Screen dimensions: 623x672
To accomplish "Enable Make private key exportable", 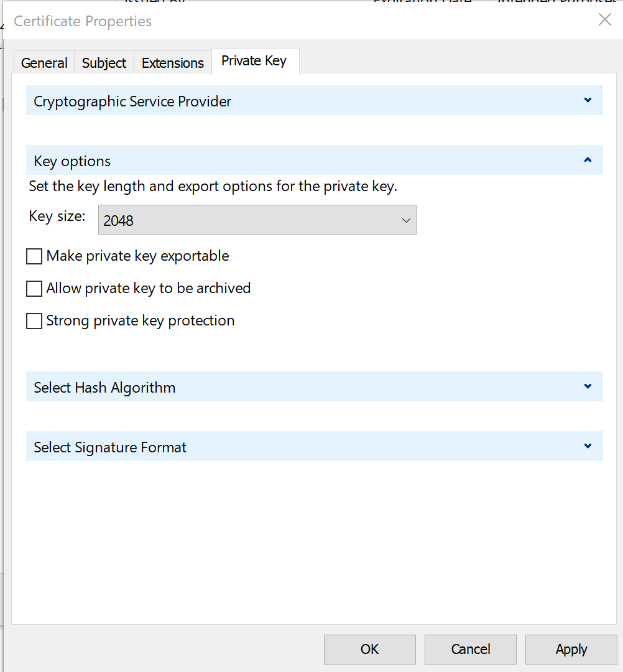I will (x=34, y=256).
